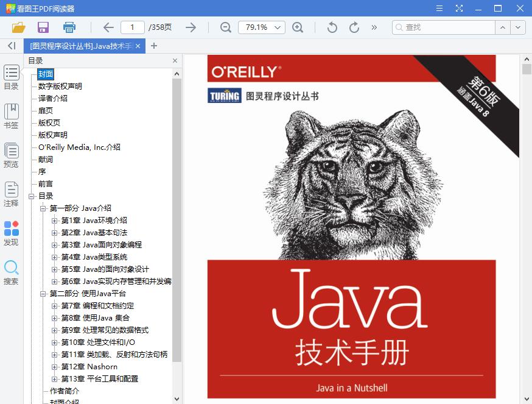Jump to 数字版权声明 outline entry
The image size is (532, 404).
coord(60,87)
